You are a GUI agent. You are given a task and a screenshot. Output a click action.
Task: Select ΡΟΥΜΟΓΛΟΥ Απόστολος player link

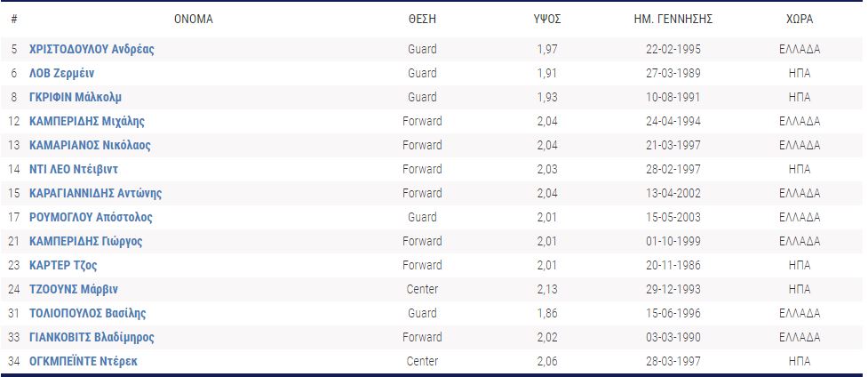(91, 217)
